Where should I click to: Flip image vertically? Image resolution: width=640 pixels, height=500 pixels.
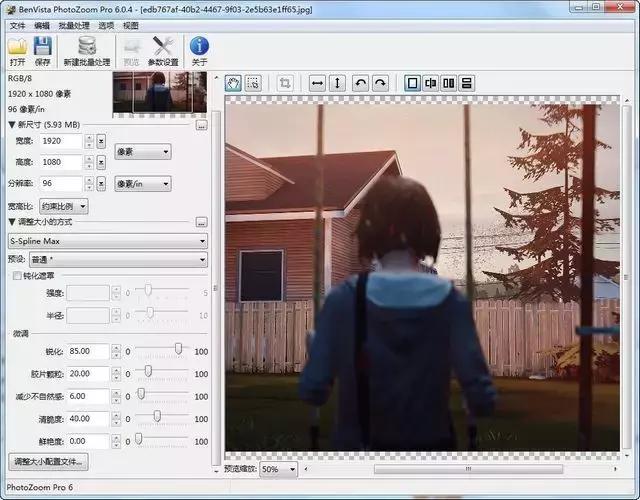point(337,83)
